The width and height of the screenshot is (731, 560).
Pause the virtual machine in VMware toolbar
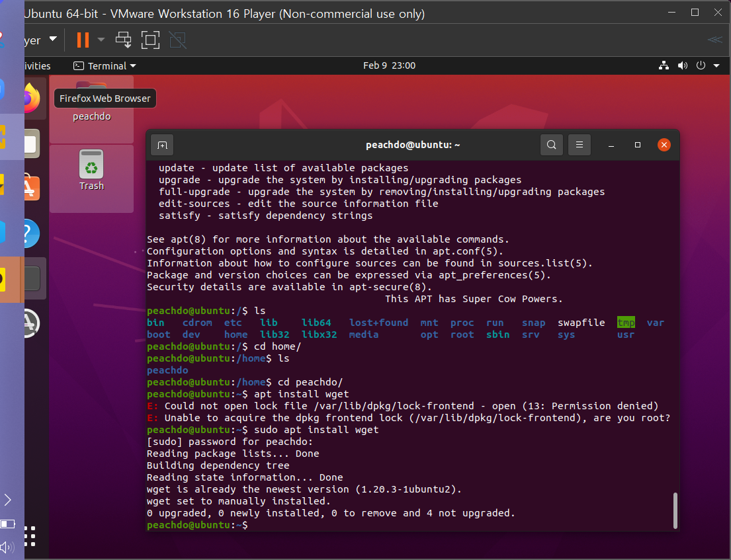pos(83,40)
